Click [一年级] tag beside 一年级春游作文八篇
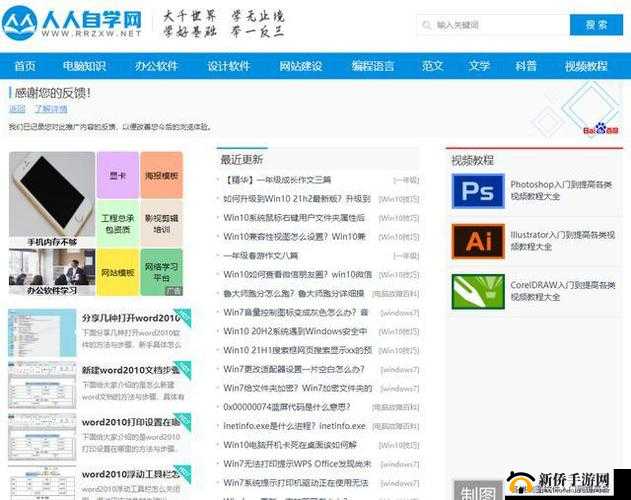631x500 pixels. tap(406, 256)
